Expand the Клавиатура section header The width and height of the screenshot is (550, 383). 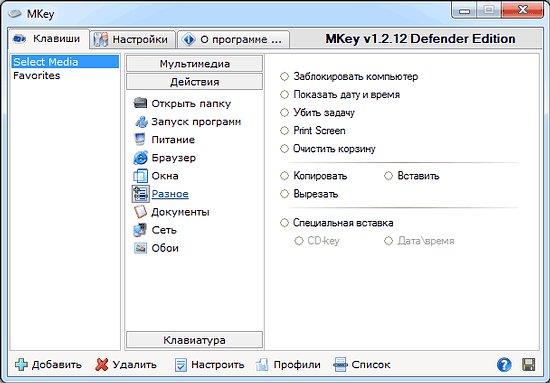[x=194, y=340]
